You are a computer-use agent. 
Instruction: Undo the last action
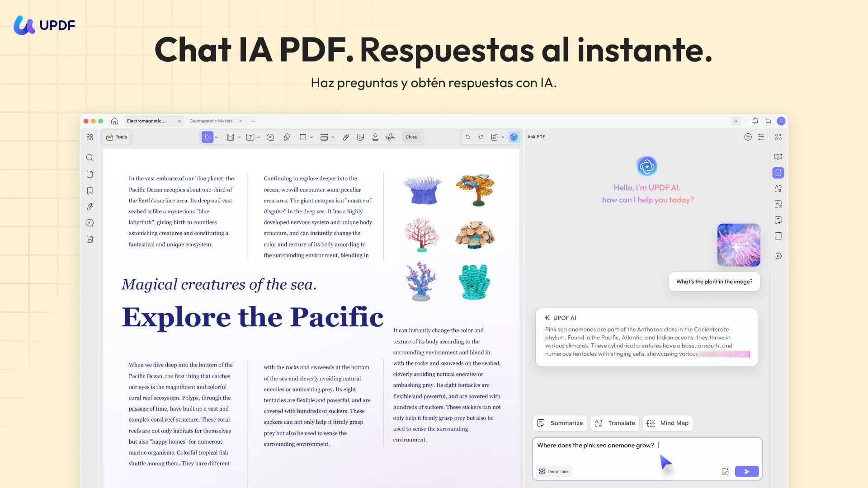(x=467, y=137)
